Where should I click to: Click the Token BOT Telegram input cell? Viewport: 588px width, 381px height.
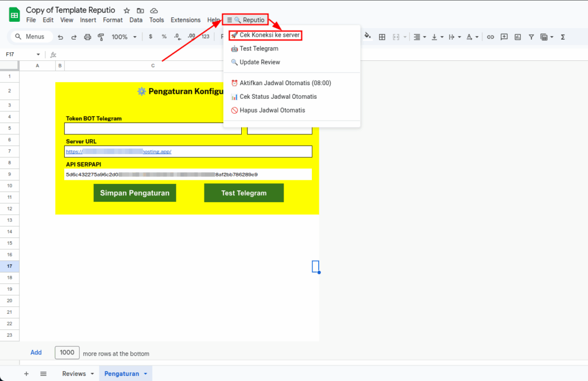(x=153, y=129)
